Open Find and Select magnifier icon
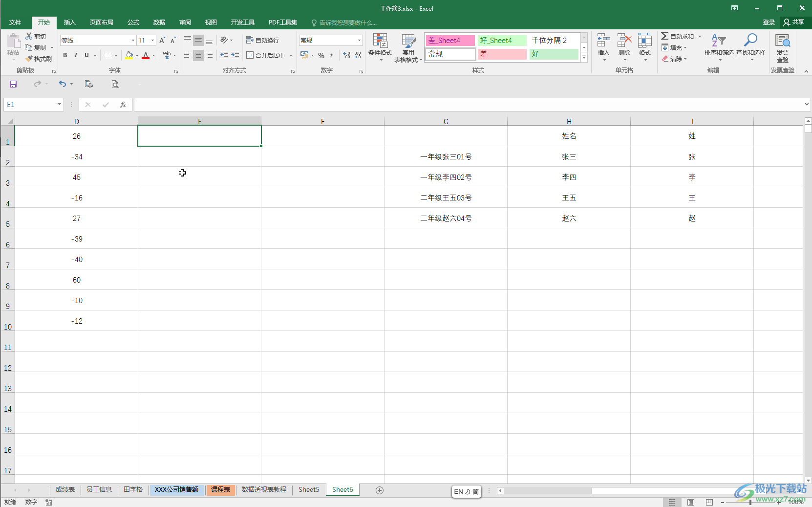Screen dimensions: 812x507 pos(750,40)
